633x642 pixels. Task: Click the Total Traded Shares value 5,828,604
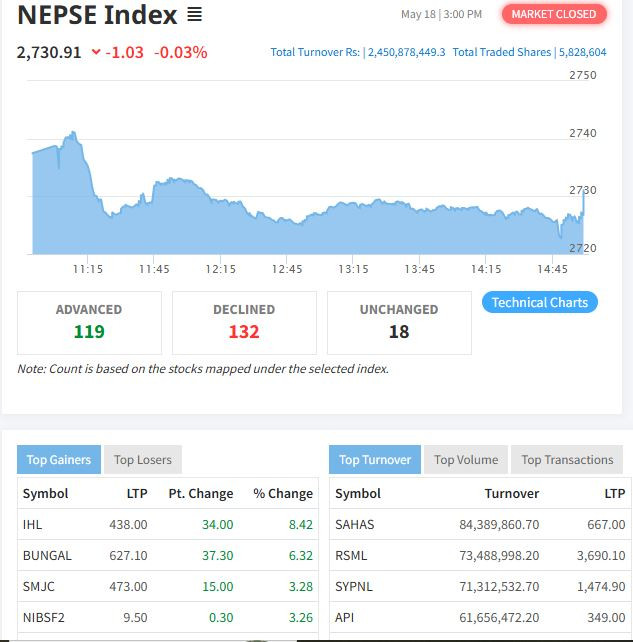(x=583, y=52)
